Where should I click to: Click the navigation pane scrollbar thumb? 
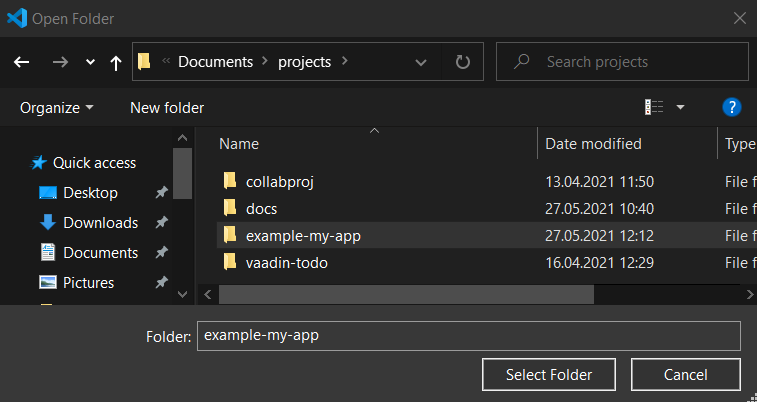pyautogui.click(x=182, y=174)
